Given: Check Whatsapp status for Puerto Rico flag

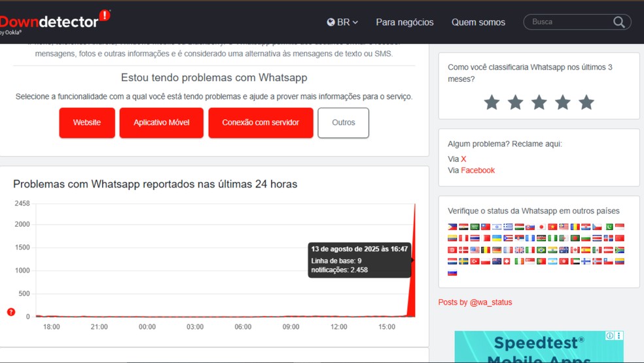Looking at the screenshot, I should click(508, 238).
